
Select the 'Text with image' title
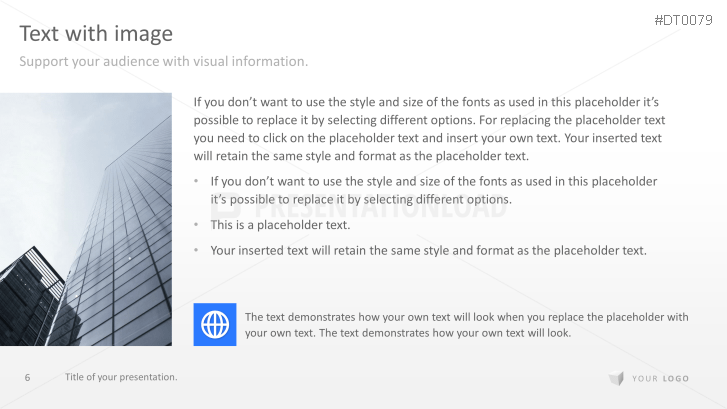click(96, 34)
